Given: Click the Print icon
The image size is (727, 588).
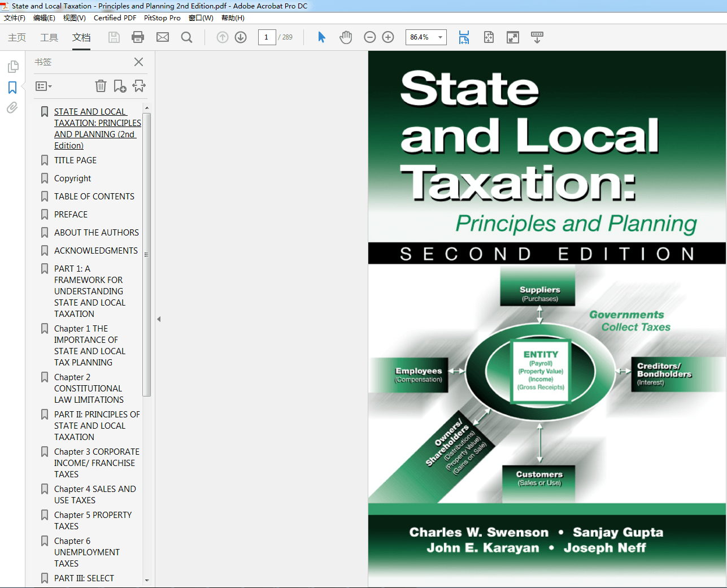Looking at the screenshot, I should pyautogui.click(x=138, y=37).
